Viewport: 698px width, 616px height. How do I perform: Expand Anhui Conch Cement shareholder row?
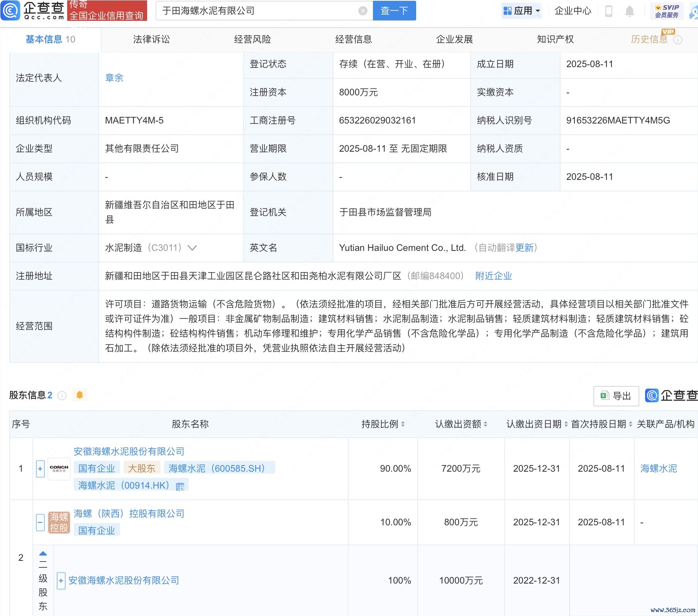40,469
